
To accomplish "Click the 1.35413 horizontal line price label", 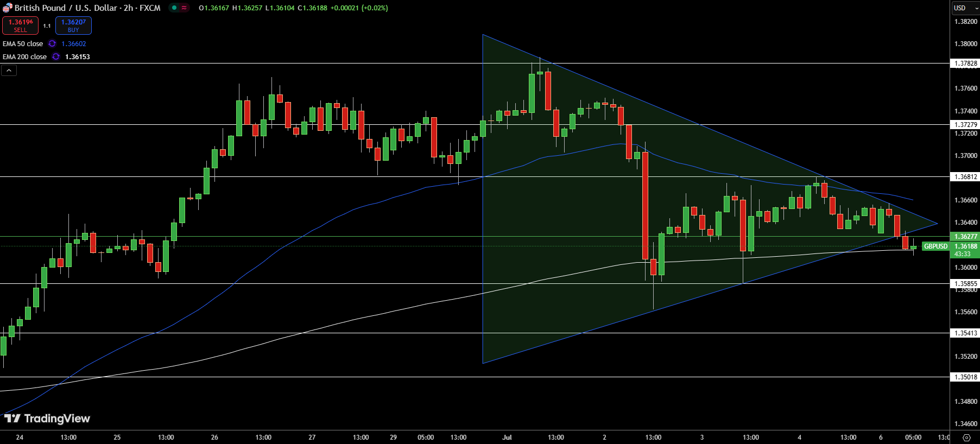I will click(965, 333).
